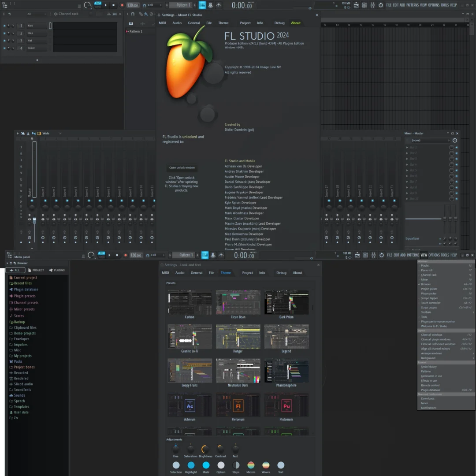476x476 pixels.
Task: Click the Menu panel icon in lower toolbar
Action: (9, 256)
